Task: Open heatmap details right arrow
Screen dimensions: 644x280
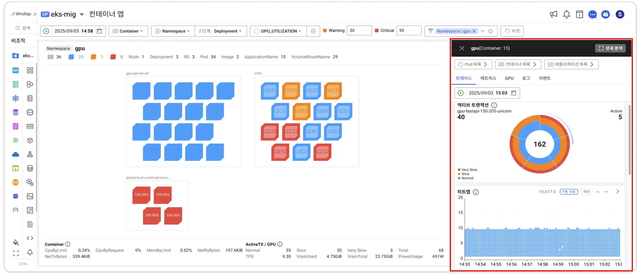Action: [618, 191]
